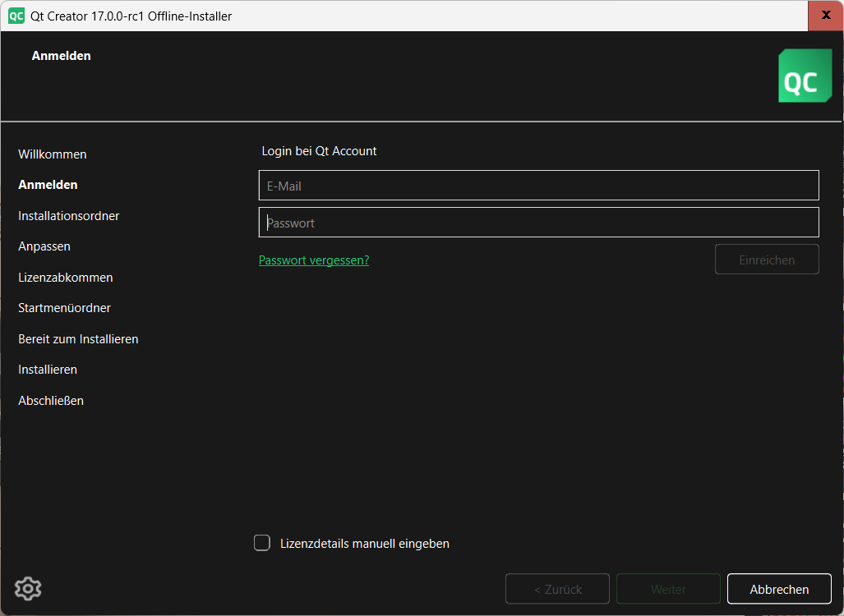This screenshot has width=844, height=616.
Task: Select Anmelden step in sidebar
Action: [48, 185]
